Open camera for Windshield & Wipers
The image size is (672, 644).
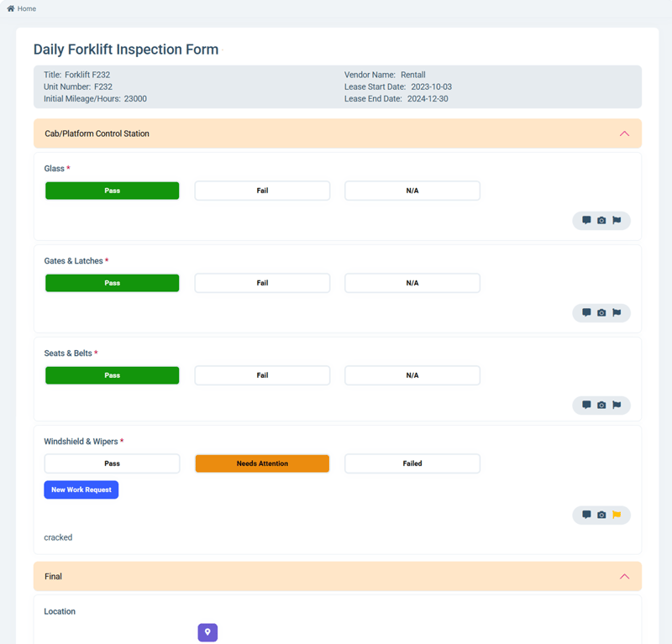[x=601, y=515]
